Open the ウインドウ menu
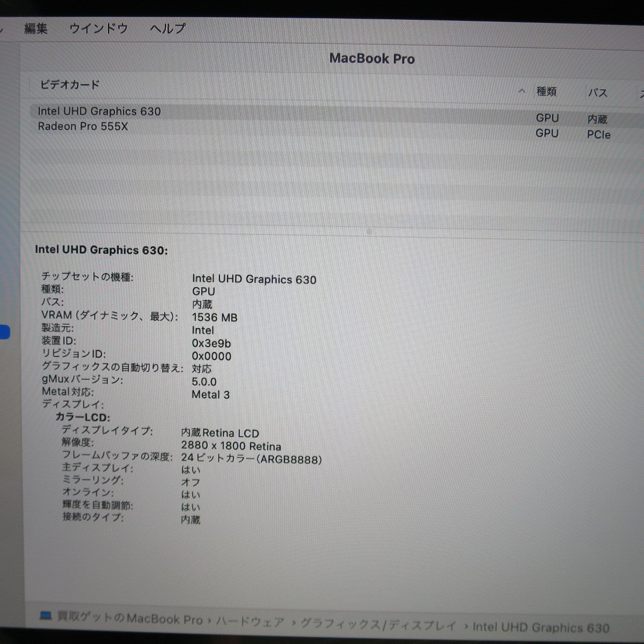 [98, 29]
